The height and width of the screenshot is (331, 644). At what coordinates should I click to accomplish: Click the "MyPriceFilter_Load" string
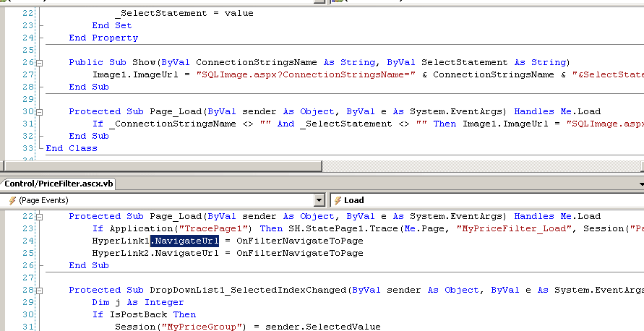pyautogui.click(x=515, y=229)
